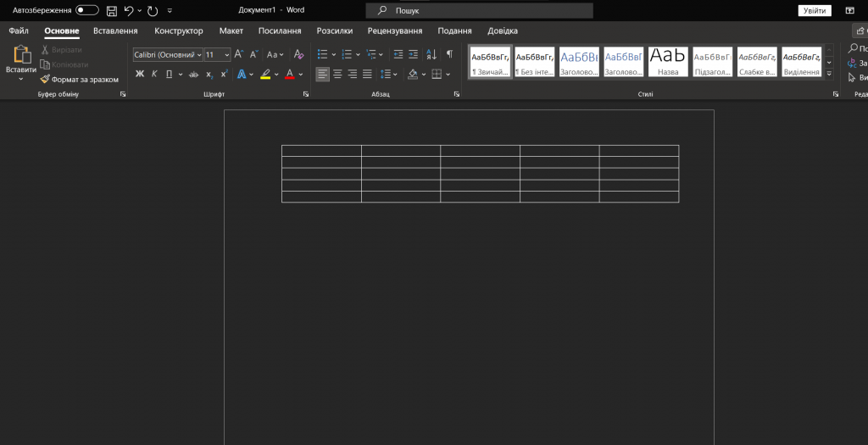Toggle show paragraph marks (¶)
The image size is (868, 445).
pyautogui.click(x=449, y=54)
